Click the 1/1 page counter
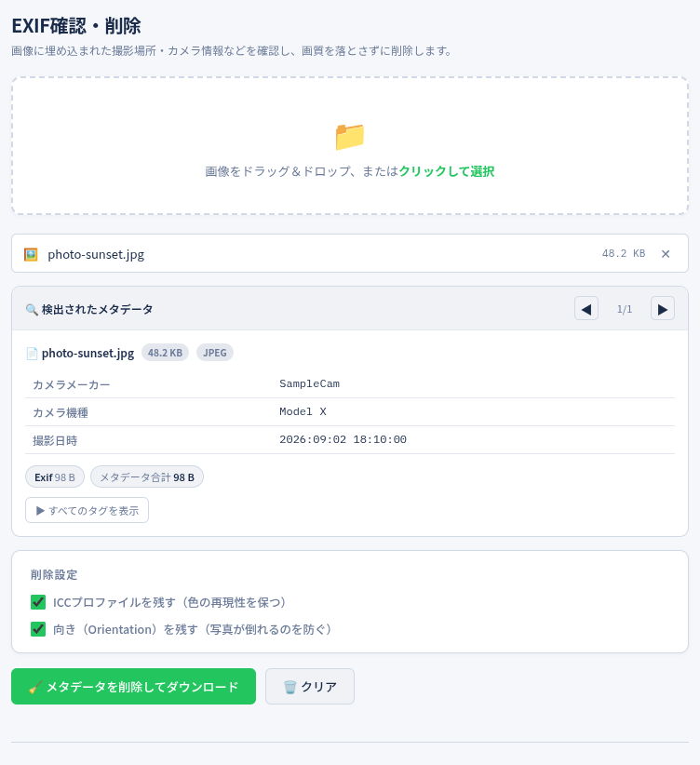Screen dimensions: 700x765 (x=625, y=309)
